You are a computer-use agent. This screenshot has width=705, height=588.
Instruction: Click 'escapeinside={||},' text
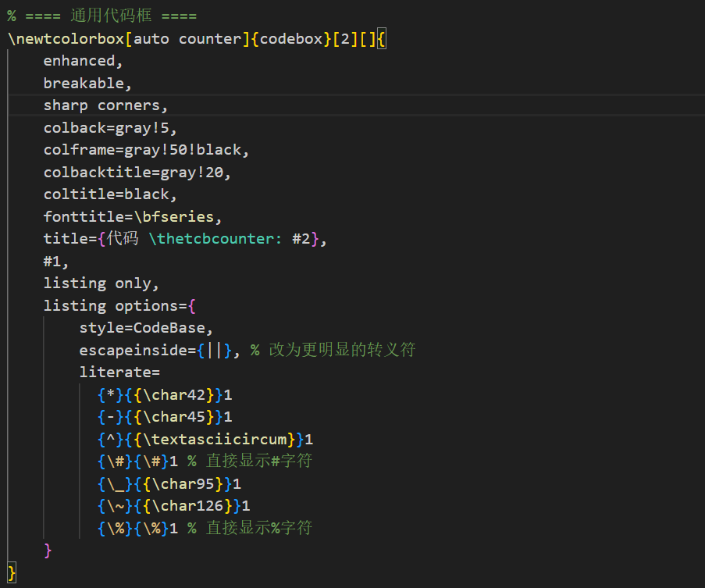(159, 351)
